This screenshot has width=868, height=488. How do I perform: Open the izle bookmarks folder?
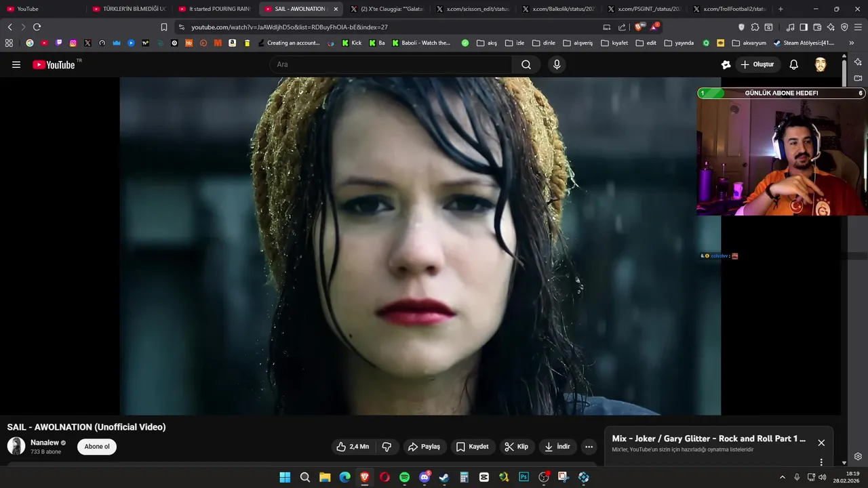515,43
